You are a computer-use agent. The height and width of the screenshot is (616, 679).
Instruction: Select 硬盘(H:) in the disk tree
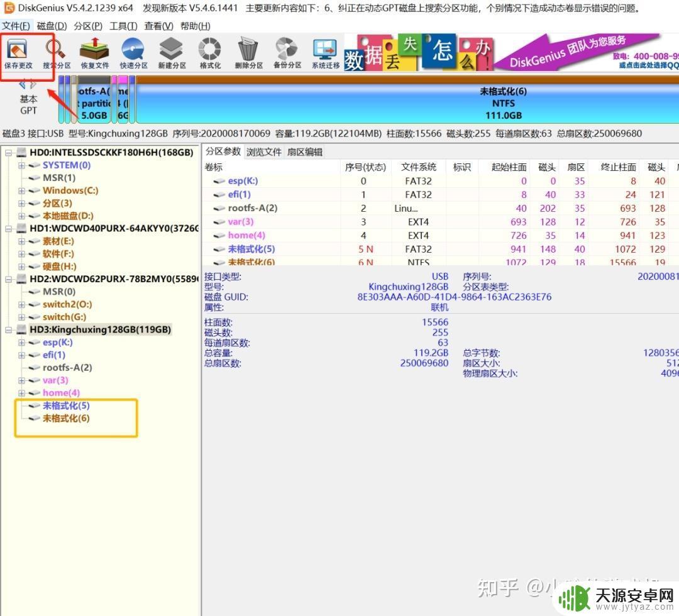pyautogui.click(x=59, y=267)
